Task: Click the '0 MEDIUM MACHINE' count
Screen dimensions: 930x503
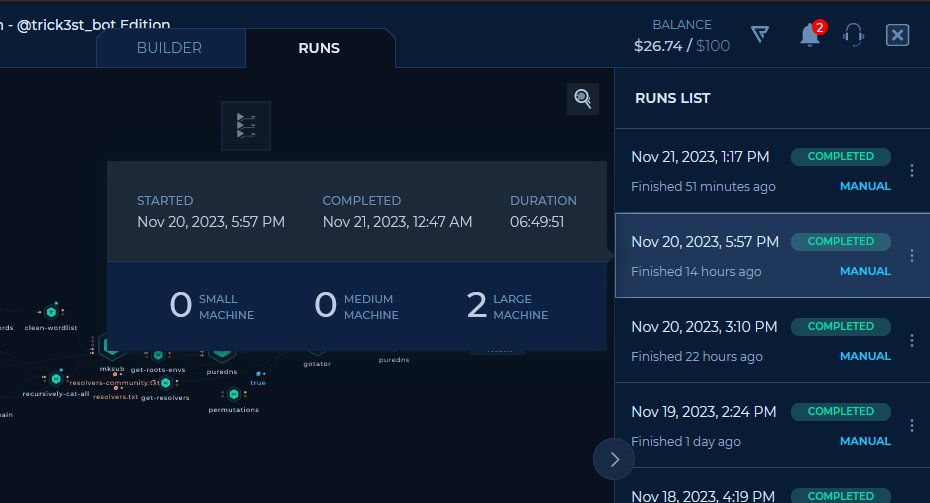Action: (x=356, y=306)
